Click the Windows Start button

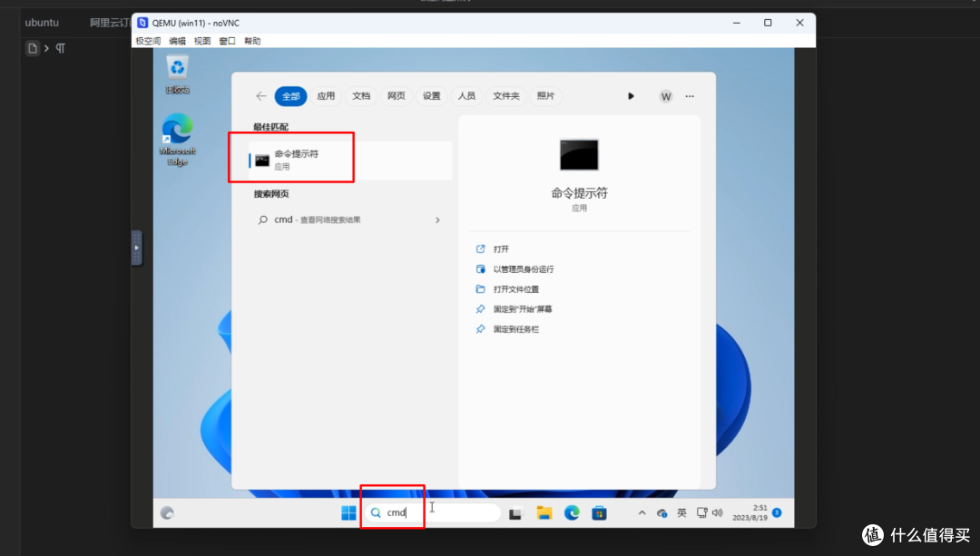348,512
